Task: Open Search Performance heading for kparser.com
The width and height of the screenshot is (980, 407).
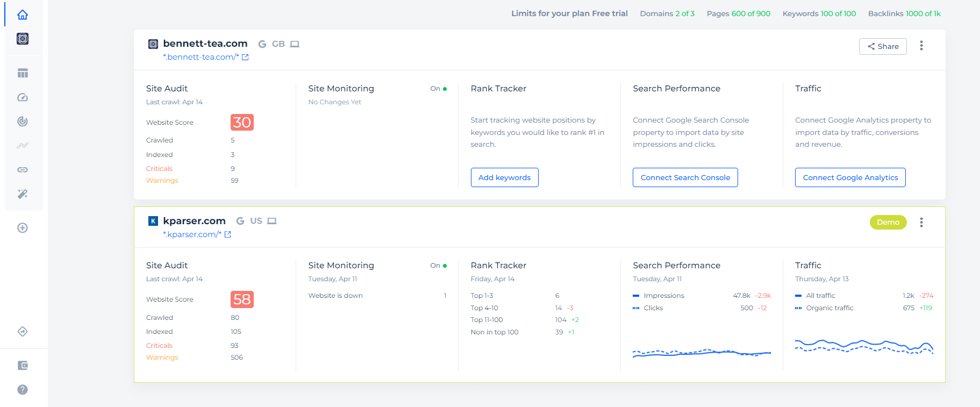Action: coord(676,266)
